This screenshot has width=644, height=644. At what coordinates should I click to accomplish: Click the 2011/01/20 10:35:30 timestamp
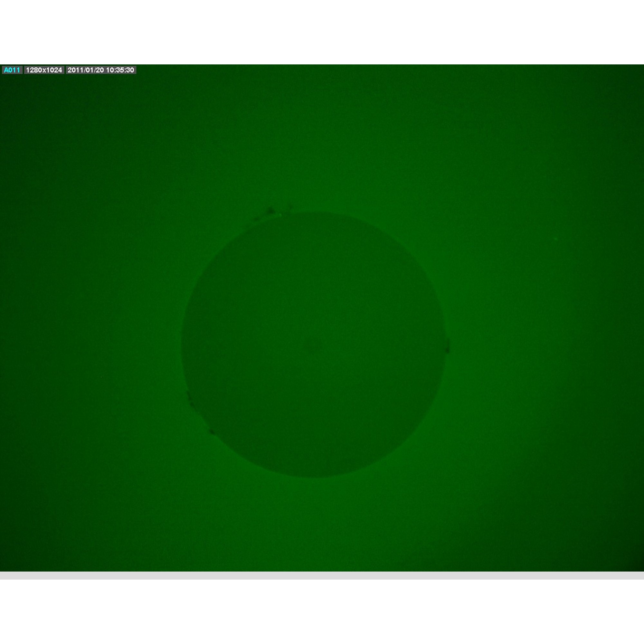tap(101, 70)
